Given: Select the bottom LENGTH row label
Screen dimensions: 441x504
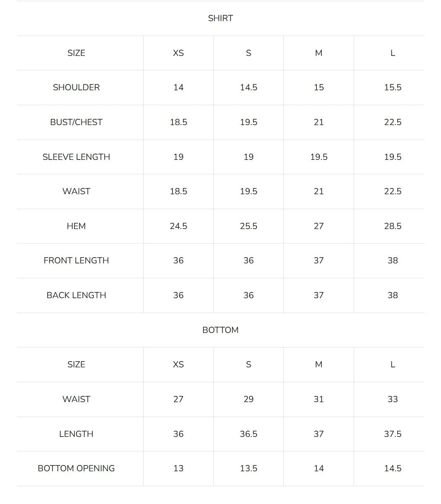Looking at the screenshot, I should pos(76,434).
